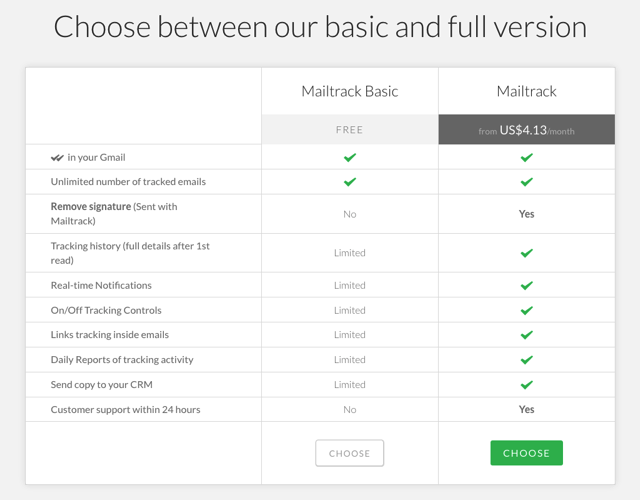Click the Basic checkmark for unlimited tracked emails
Image resolution: width=640 pixels, height=500 pixels.
click(x=350, y=182)
